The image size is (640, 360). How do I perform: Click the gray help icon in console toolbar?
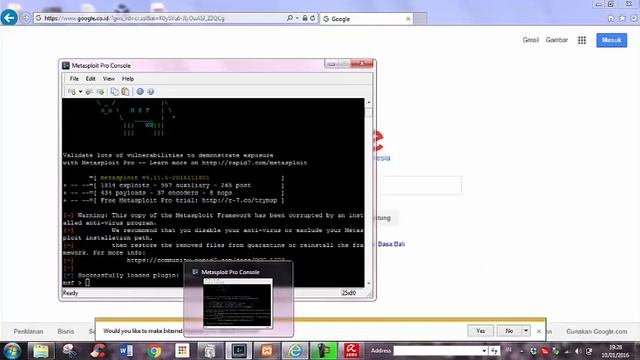tap(151, 92)
